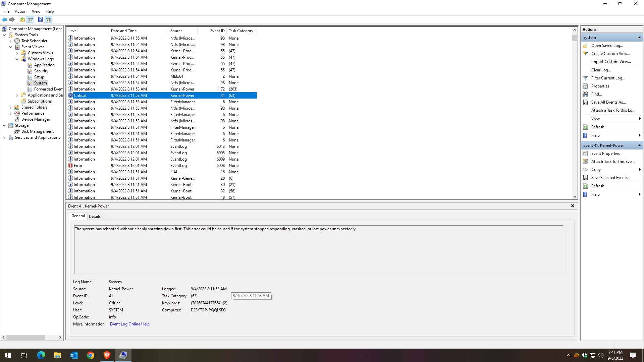Select the Error EventLog 6008 row
Screen dimensions: 644x362
pyautogui.click(x=162, y=166)
